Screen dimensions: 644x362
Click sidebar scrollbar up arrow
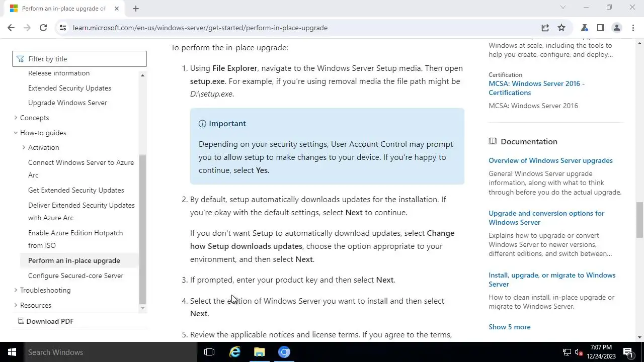pyautogui.click(x=142, y=75)
